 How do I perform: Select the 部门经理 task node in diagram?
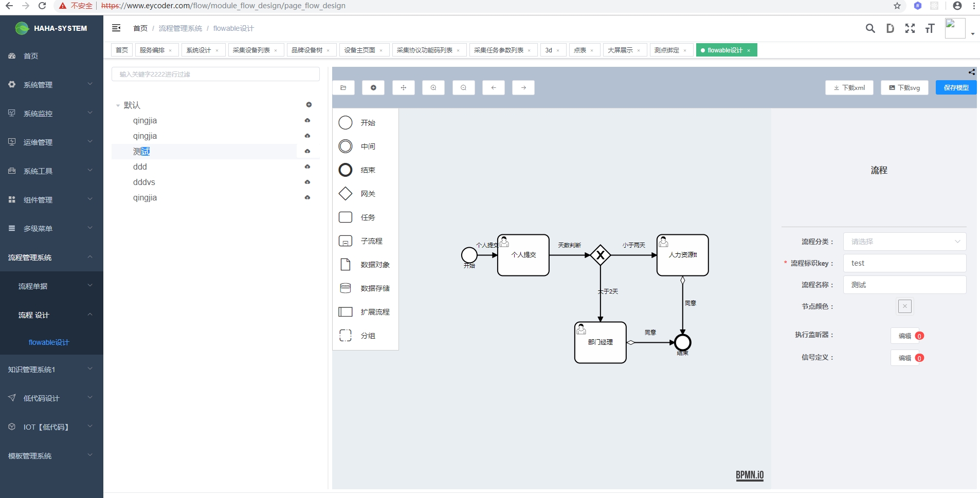point(600,342)
